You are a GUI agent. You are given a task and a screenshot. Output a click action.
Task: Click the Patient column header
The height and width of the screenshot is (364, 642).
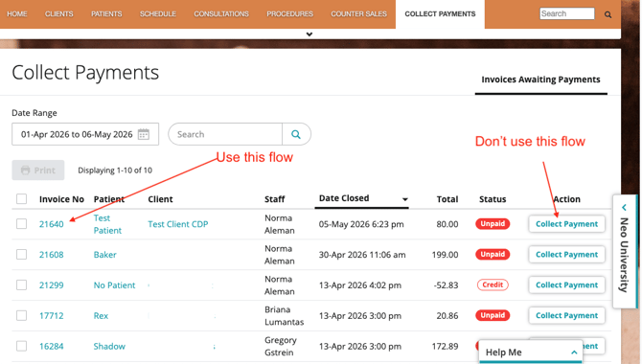pyautogui.click(x=109, y=199)
